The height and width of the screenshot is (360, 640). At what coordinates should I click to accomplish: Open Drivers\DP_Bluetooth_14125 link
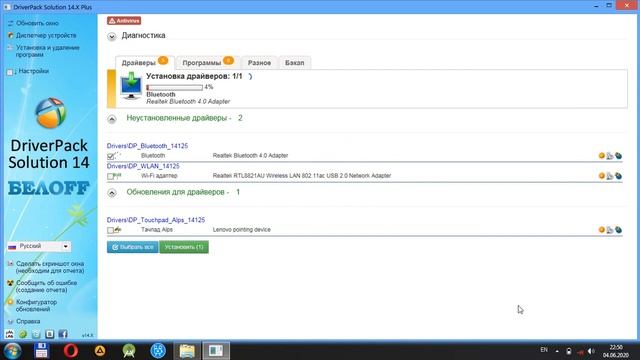coord(147,146)
